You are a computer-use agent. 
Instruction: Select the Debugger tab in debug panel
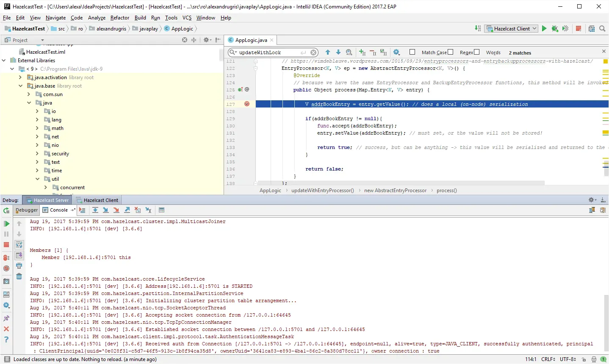coord(27,210)
